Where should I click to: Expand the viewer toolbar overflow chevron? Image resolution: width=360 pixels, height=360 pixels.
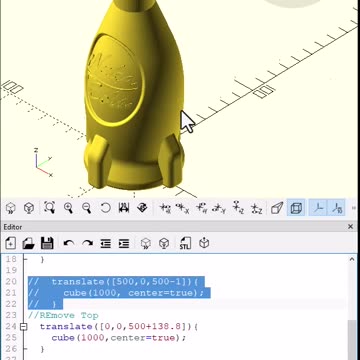[354, 208]
